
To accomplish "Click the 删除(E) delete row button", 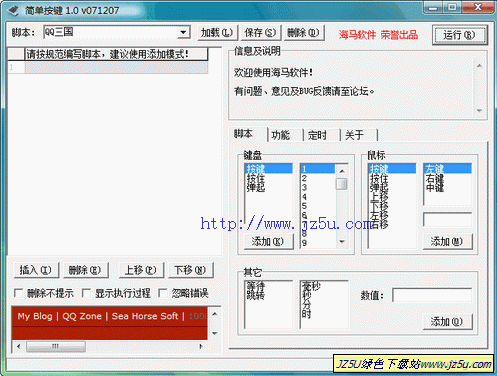I will click(x=85, y=270).
